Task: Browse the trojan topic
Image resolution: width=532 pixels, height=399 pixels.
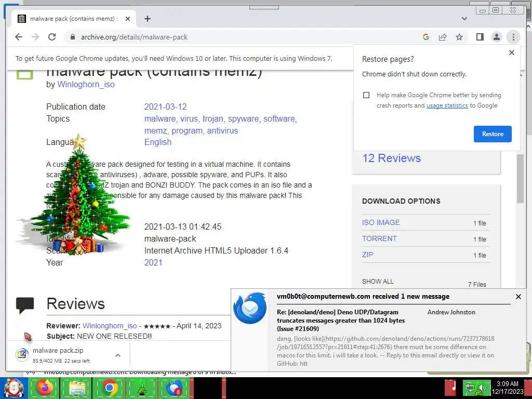Action: 212,119
